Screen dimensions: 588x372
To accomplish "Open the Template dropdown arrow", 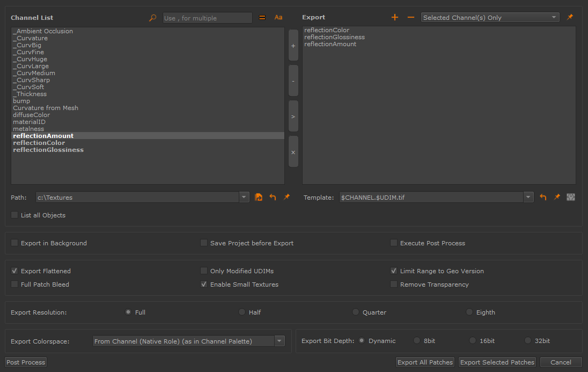I will tap(528, 198).
